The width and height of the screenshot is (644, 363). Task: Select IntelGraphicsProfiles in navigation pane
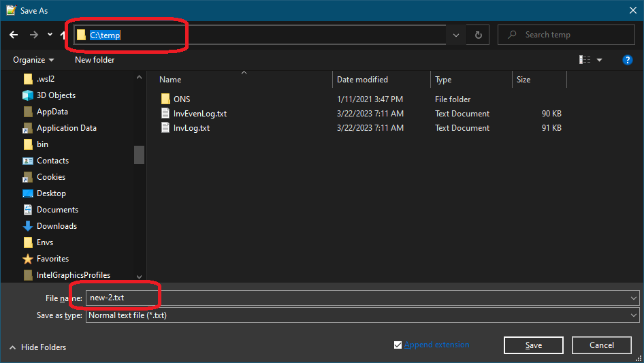point(73,275)
